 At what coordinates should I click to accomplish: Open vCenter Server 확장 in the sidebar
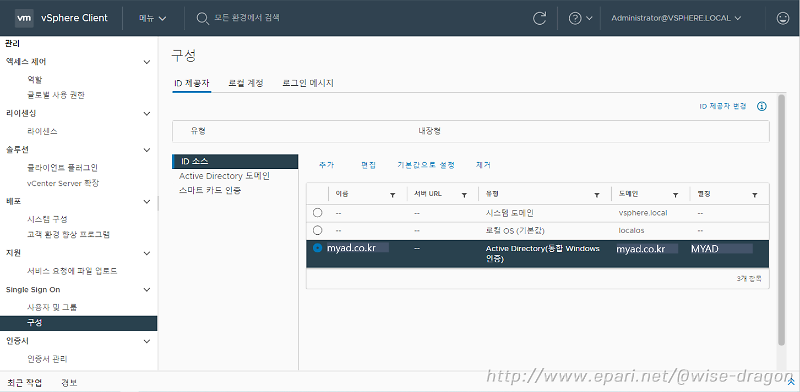coord(63,183)
